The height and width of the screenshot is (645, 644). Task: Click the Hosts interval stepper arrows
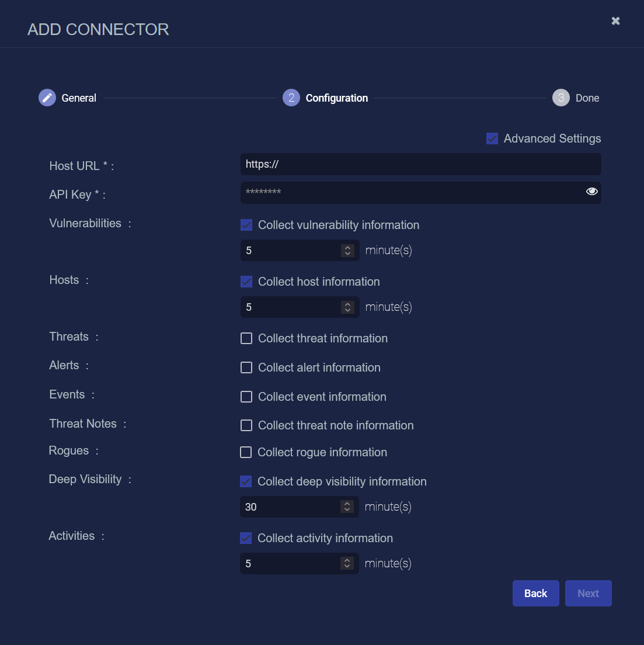pyautogui.click(x=348, y=307)
